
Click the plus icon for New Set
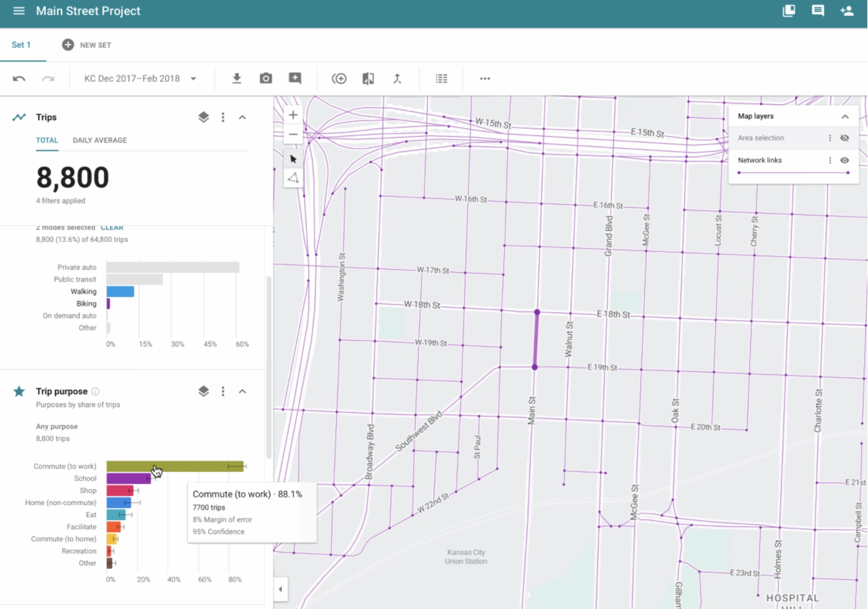(x=68, y=45)
